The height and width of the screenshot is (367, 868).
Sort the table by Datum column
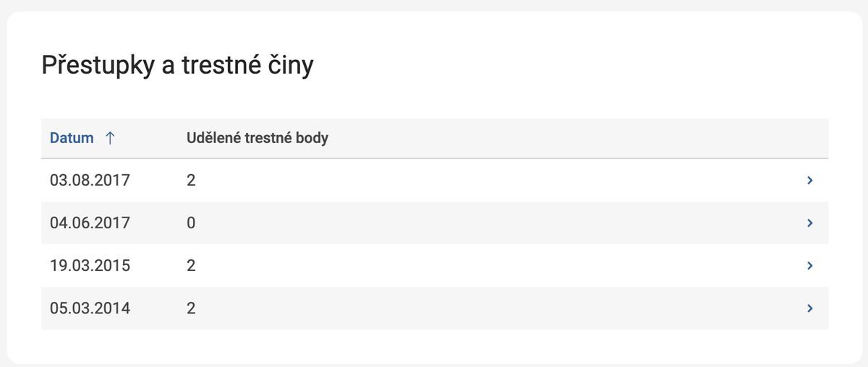[72, 138]
